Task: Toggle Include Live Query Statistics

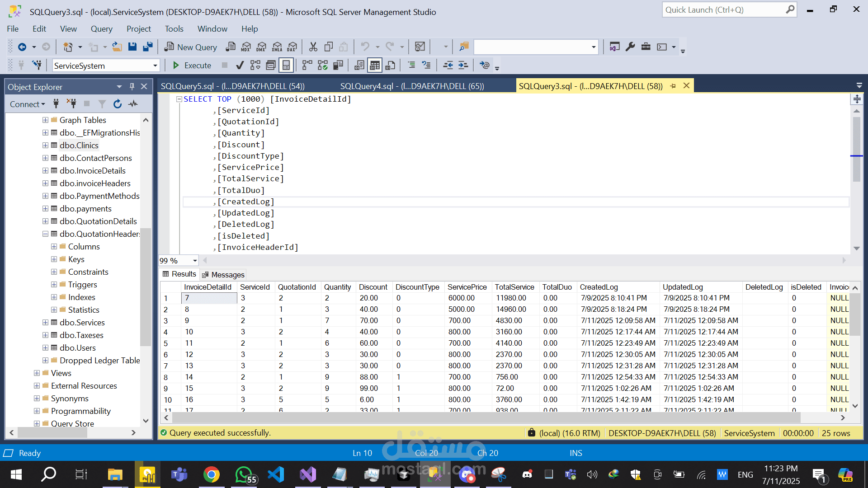Action: [323, 66]
